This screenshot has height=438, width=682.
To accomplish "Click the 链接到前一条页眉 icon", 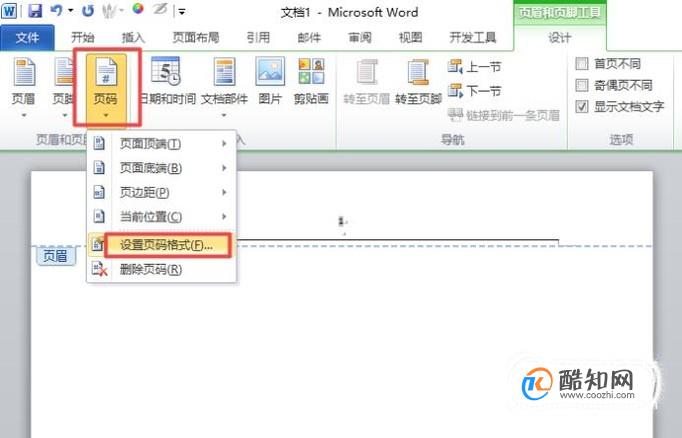I will [x=455, y=115].
